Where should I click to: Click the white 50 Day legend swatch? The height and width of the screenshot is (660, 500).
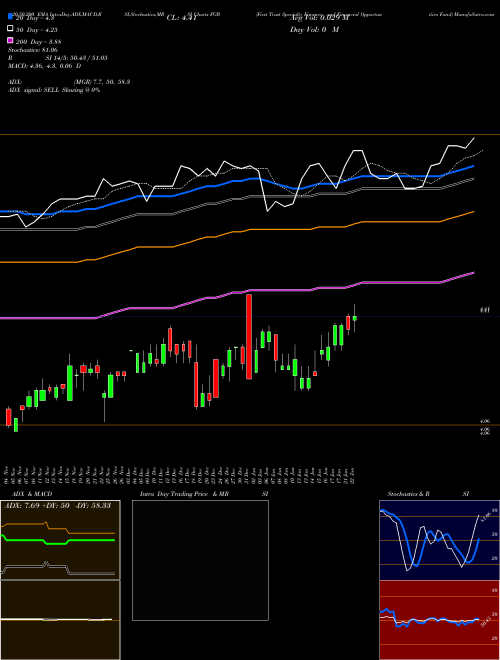point(11,29)
